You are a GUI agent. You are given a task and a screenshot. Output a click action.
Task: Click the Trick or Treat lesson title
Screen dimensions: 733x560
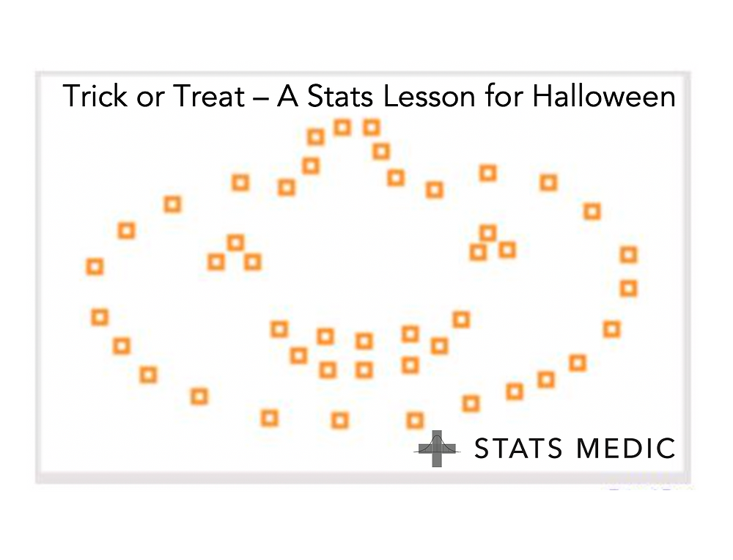369,96
